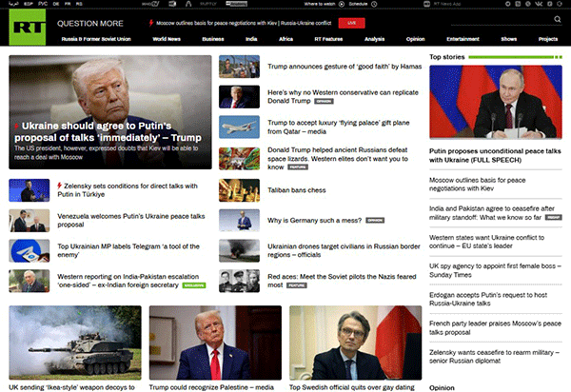Open 'Ukrainian drones target civilians' article

point(344,250)
